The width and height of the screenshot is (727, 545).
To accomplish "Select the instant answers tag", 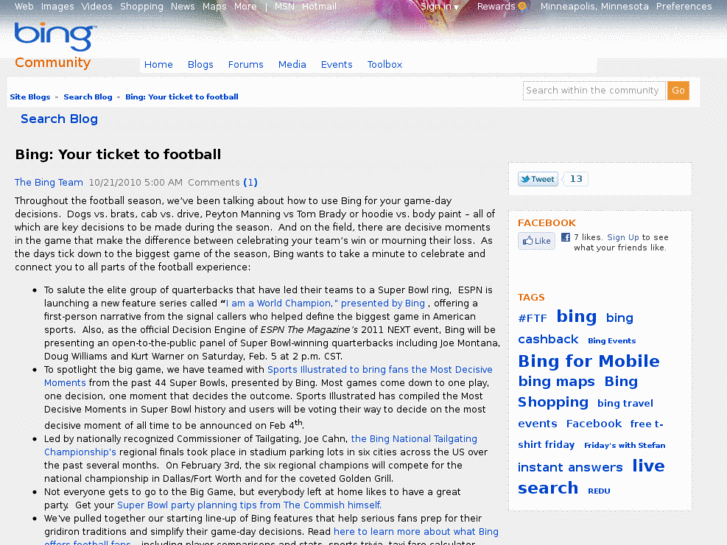I will pyautogui.click(x=570, y=467).
